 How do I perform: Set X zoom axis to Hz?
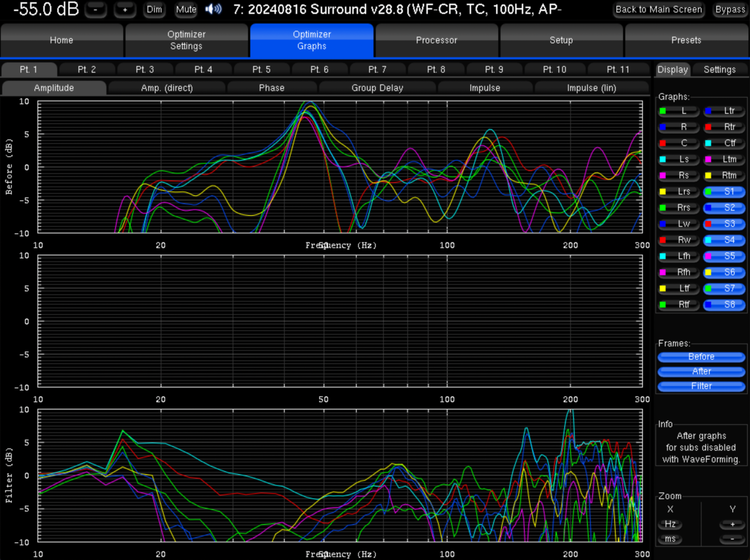point(670,524)
